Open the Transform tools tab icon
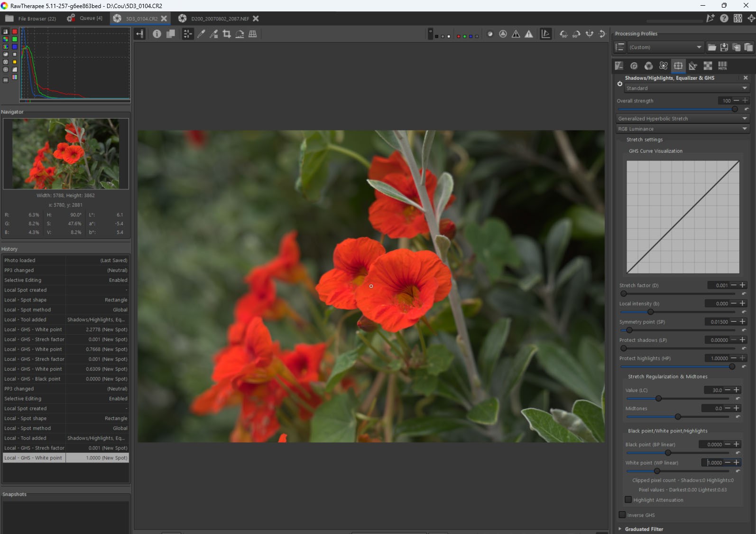 (693, 66)
